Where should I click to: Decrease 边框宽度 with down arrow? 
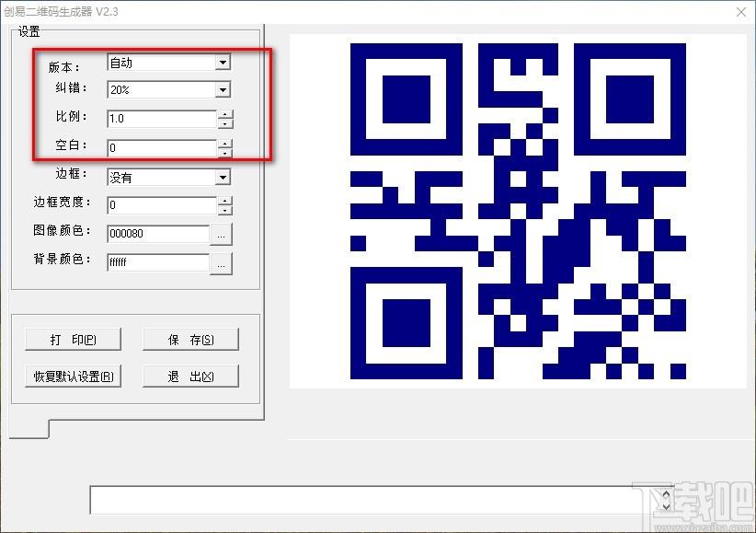coord(225,210)
